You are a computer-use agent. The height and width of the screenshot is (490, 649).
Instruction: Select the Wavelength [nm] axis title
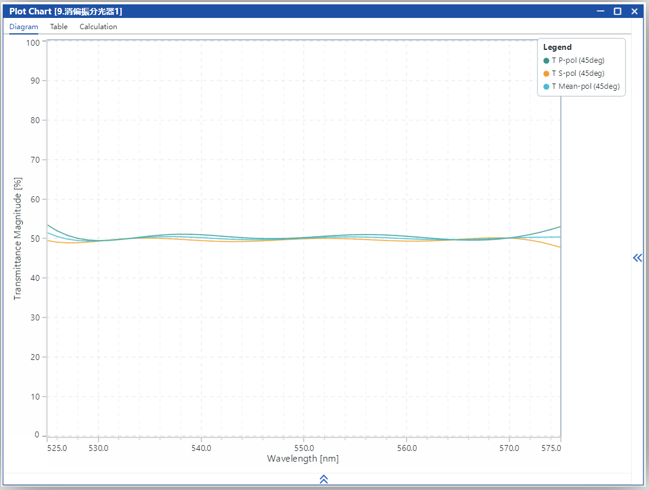pos(304,459)
